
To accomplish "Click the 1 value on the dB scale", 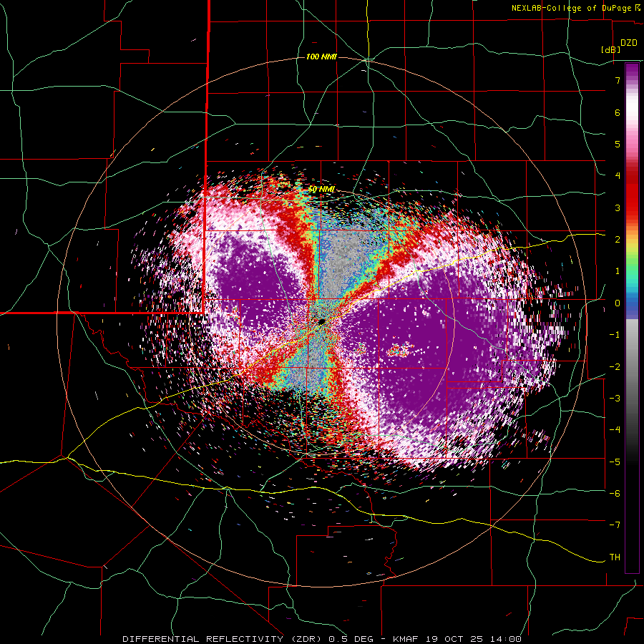I will 618,271.
